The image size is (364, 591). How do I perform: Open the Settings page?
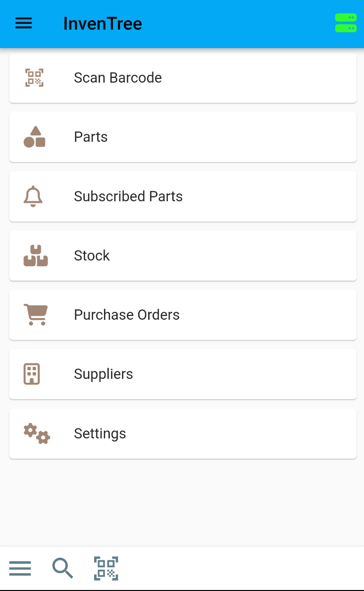click(100, 433)
